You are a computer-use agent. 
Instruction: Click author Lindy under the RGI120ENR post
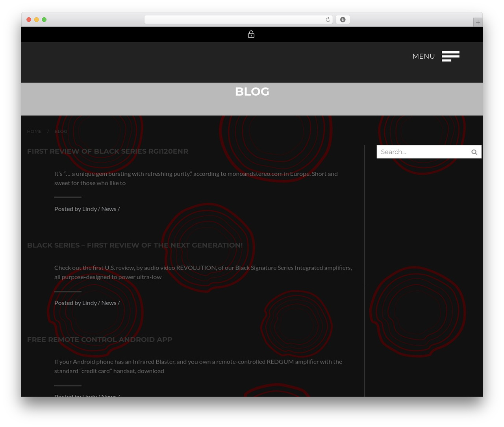(x=89, y=209)
